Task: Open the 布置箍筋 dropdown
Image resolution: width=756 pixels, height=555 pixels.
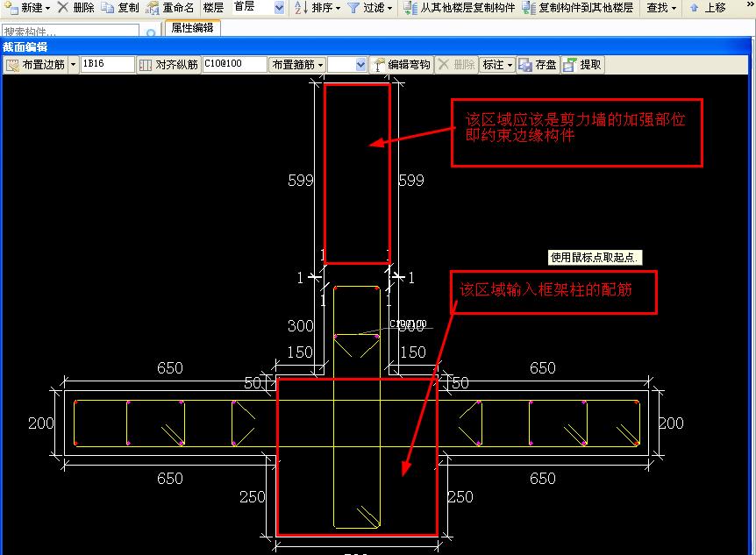Action: click(297, 65)
